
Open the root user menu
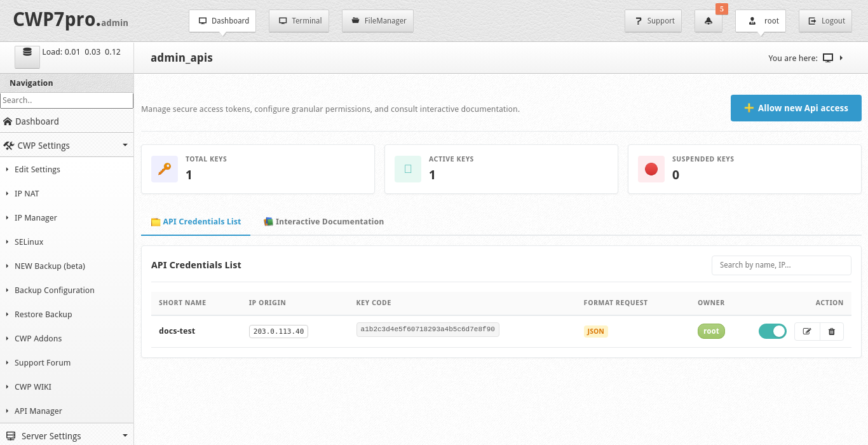pyautogui.click(x=761, y=21)
